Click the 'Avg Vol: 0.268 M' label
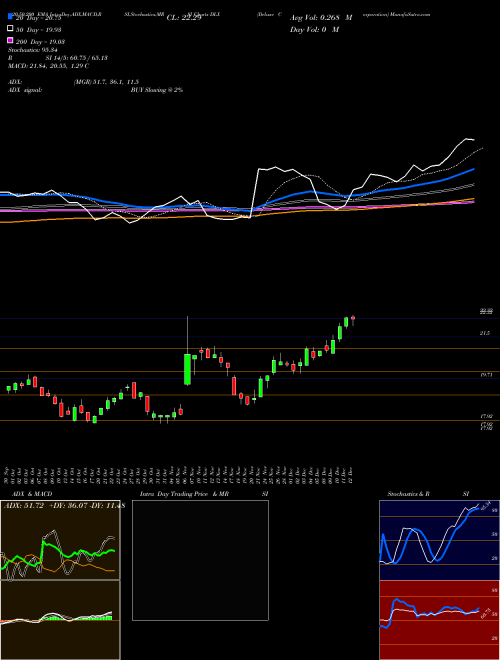Image resolution: width=500 pixels, height=660 pixels. click(321, 18)
